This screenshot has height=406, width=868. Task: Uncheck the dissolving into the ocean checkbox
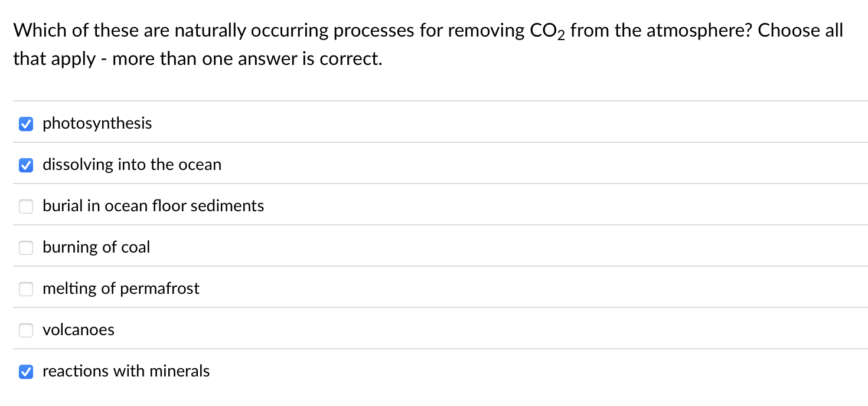point(26,165)
